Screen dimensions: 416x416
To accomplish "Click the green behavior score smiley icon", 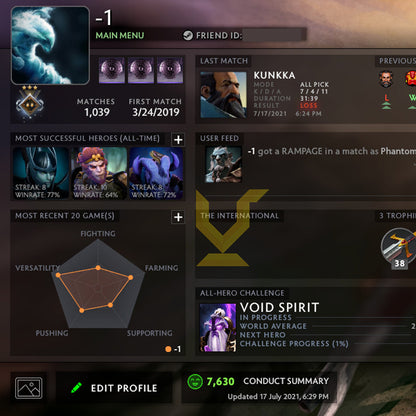I will pyautogui.click(x=195, y=382).
